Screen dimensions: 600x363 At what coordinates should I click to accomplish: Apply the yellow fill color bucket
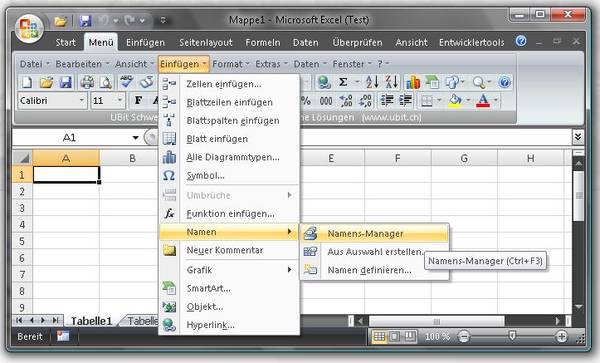point(455,101)
